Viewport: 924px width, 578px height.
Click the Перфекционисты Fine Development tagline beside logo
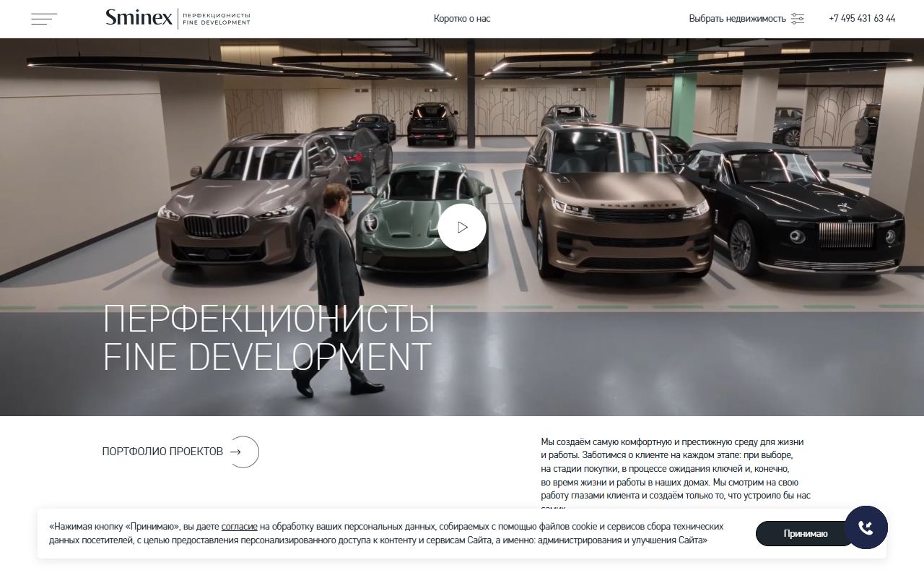coord(217,19)
